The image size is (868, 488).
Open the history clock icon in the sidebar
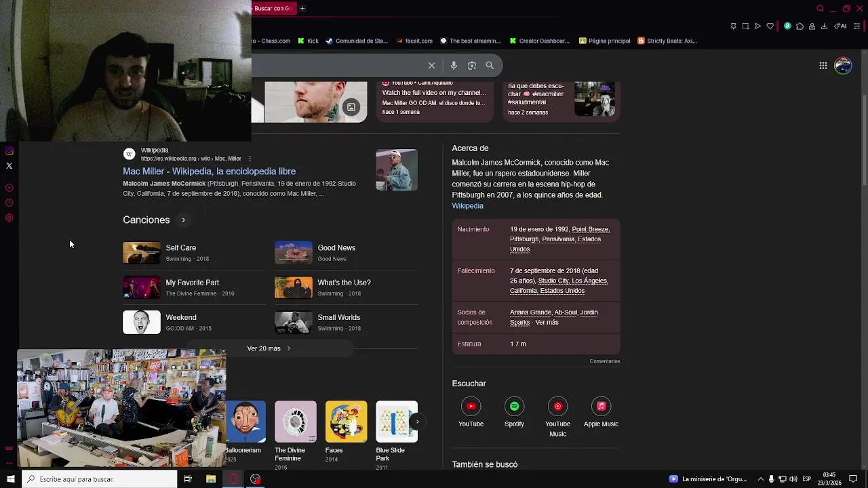[9, 203]
